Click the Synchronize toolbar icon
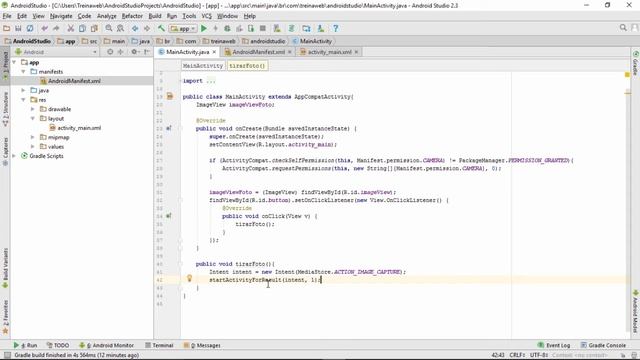 (30, 29)
